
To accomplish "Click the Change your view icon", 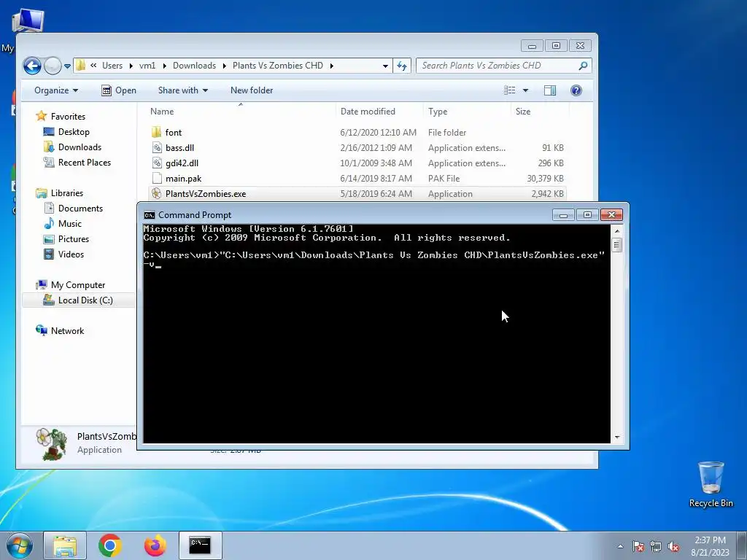I will pos(510,90).
